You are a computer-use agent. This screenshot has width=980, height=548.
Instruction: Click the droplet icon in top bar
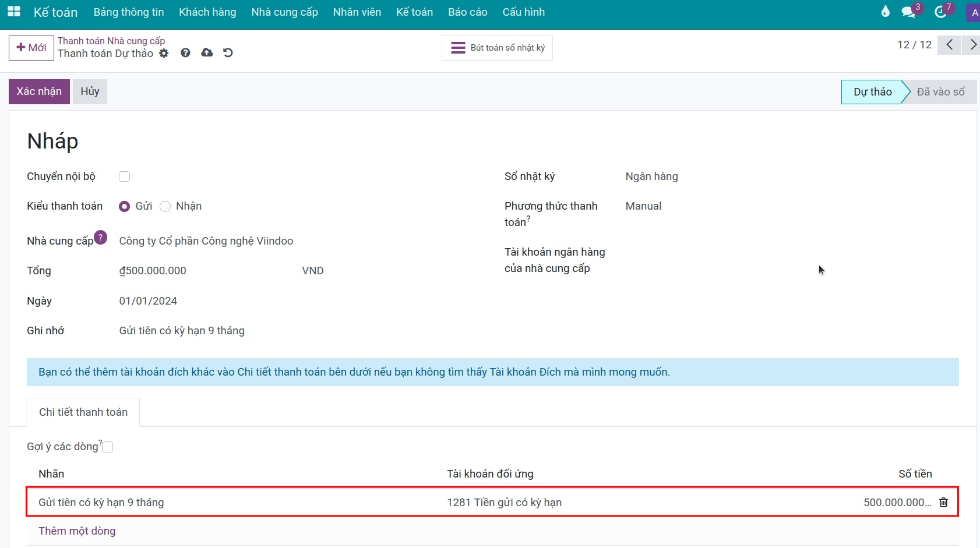(885, 12)
